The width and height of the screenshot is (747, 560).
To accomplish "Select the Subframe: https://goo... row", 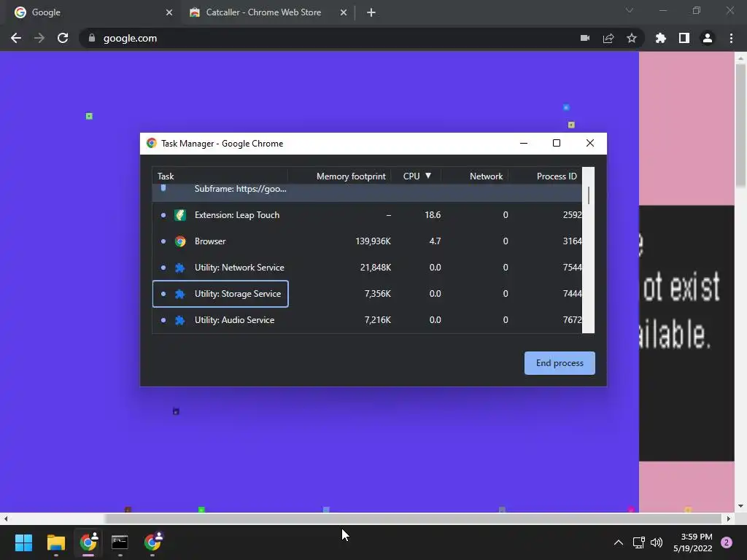I will pyautogui.click(x=367, y=192).
